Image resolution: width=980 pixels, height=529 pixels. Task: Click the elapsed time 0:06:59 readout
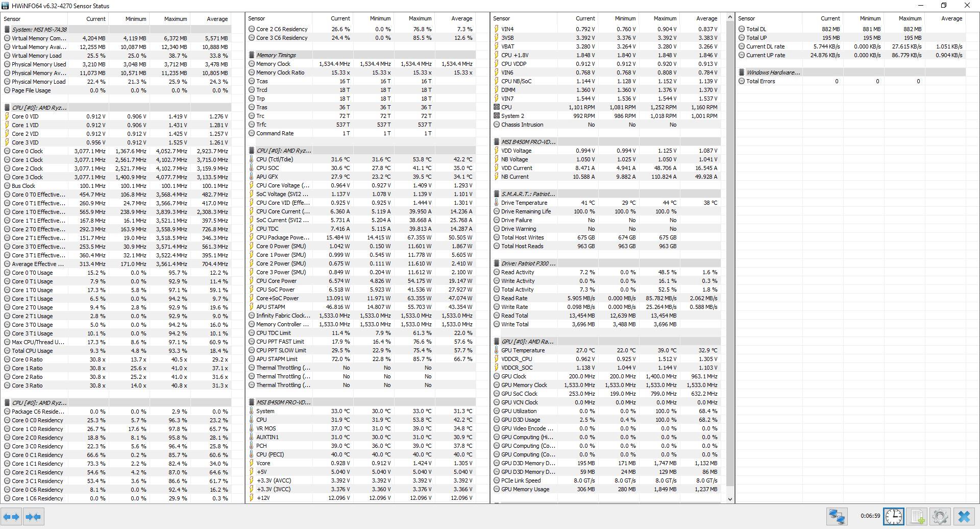coord(870,516)
